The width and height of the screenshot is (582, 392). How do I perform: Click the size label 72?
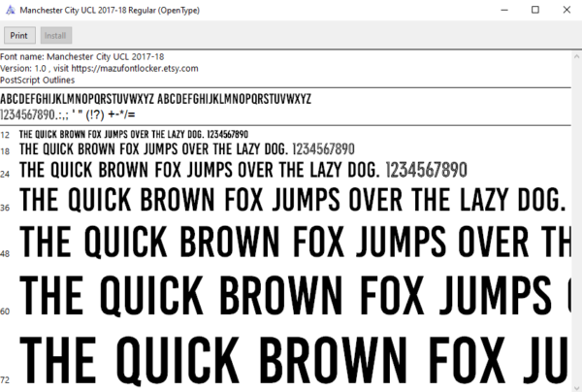5,380
